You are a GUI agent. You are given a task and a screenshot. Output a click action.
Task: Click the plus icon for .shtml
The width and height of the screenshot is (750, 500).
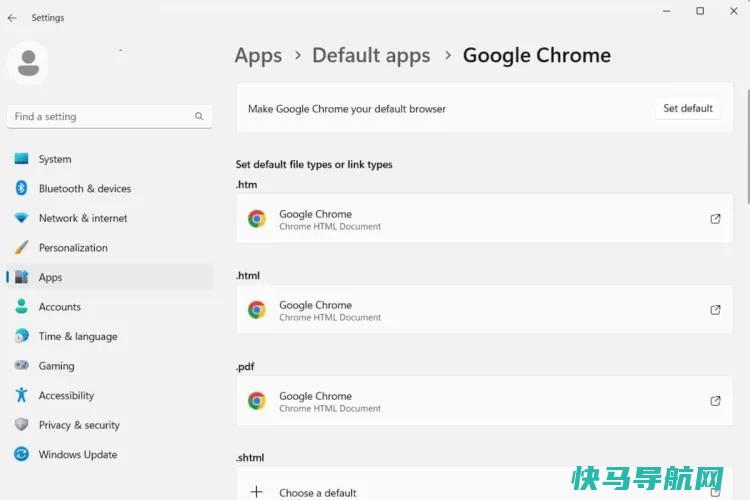click(x=256, y=492)
